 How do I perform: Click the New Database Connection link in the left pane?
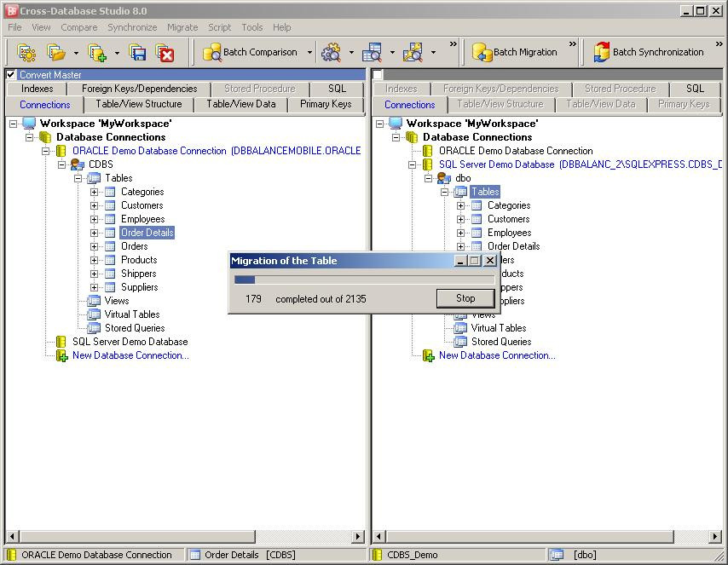(130, 355)
